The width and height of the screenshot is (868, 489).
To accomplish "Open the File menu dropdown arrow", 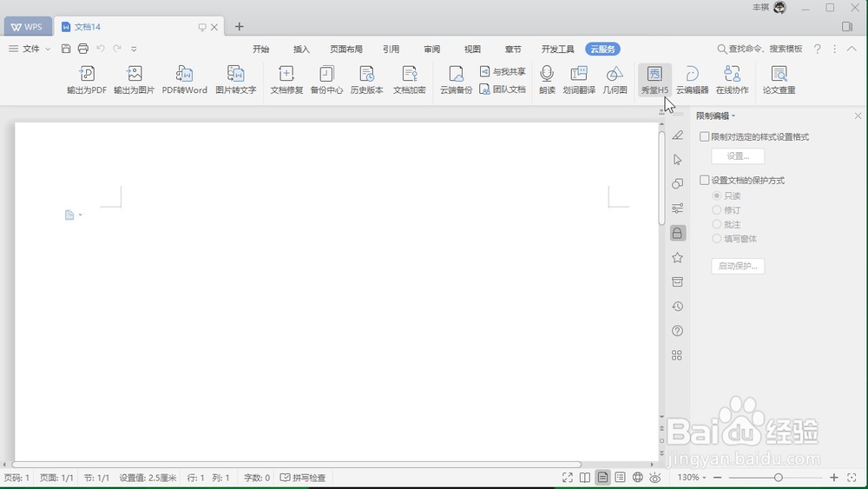I will pyautogui.click(x=48, y=49).
